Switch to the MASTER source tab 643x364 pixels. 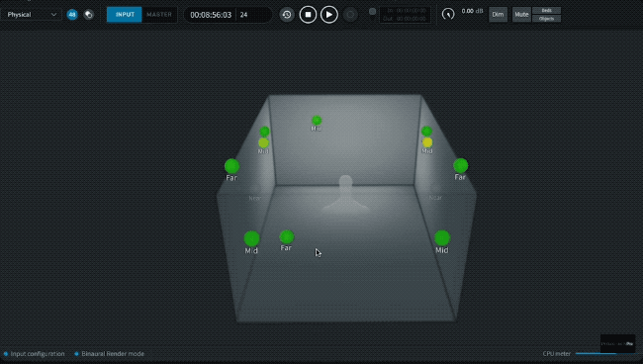tap(159, 15)
